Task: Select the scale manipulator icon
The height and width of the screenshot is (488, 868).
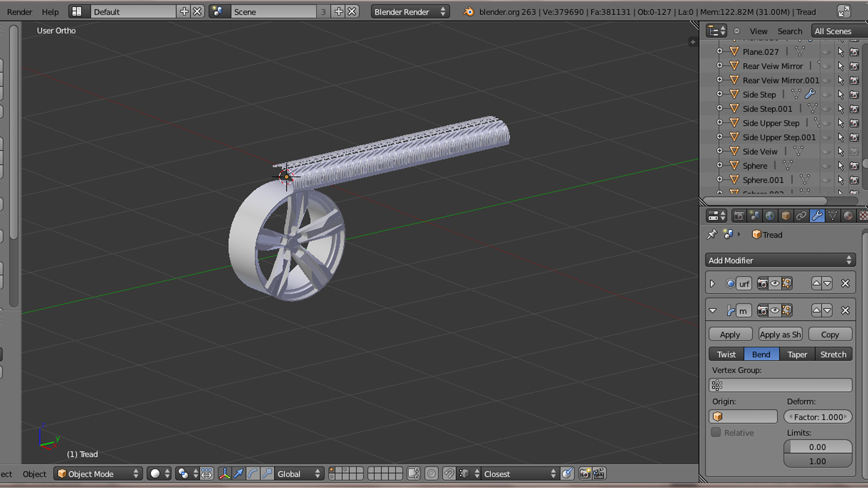Action: coord(267,474)
